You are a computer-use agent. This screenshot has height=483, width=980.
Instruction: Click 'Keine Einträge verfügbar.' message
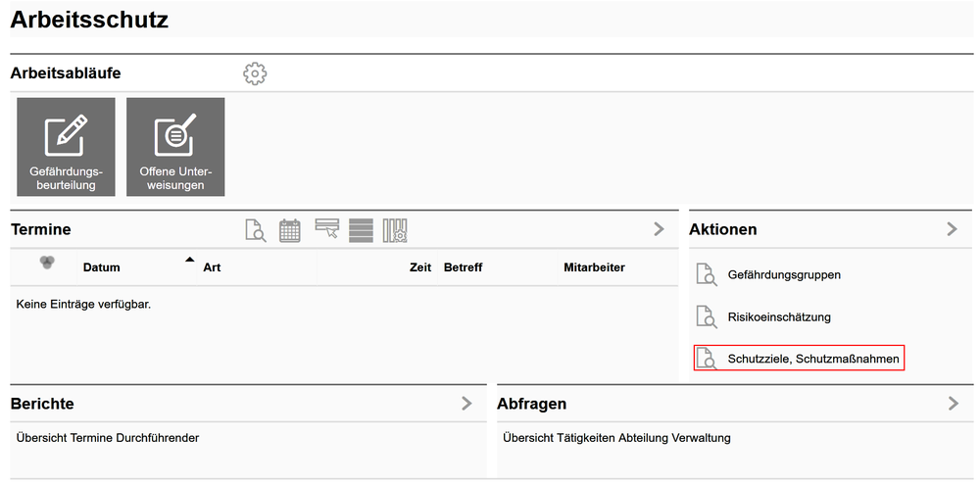click(83, 305)
